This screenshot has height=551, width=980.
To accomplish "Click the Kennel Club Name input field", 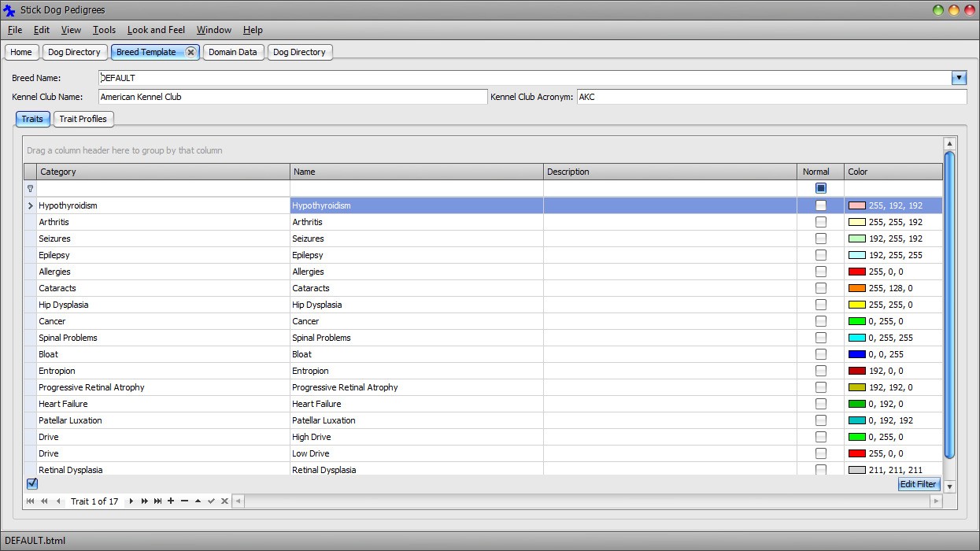I will point(293,97).
